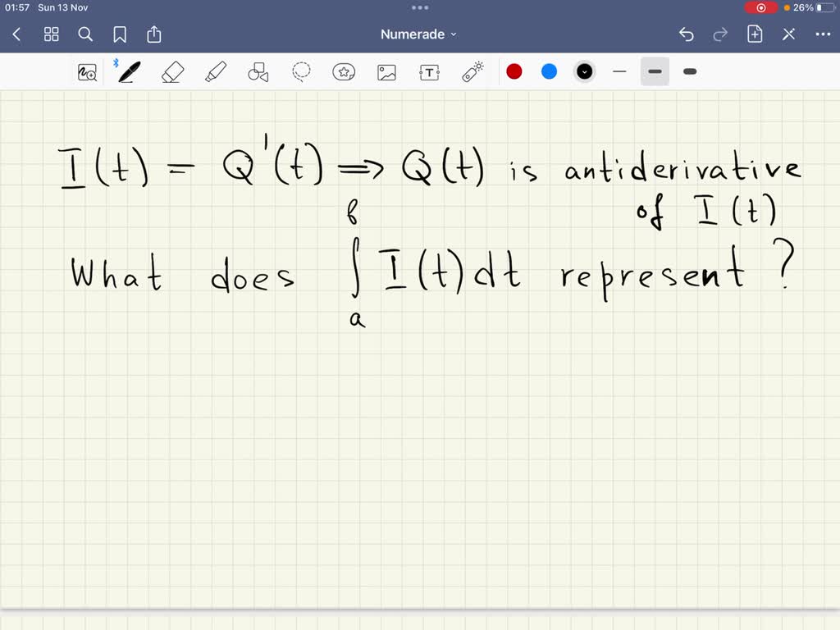This screenshot has width=840, height=630.
Task: Select the eraser tool
Action: [x=172, y=71]
